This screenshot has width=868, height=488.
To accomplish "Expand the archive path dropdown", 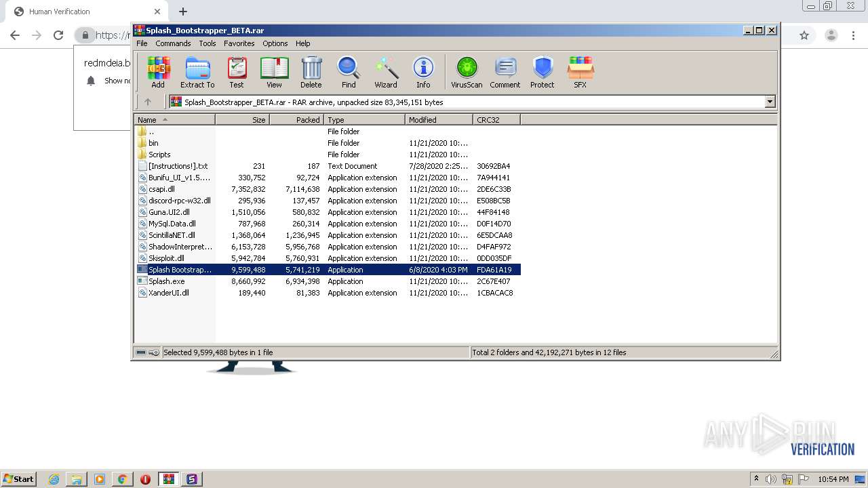I will 770,102.
